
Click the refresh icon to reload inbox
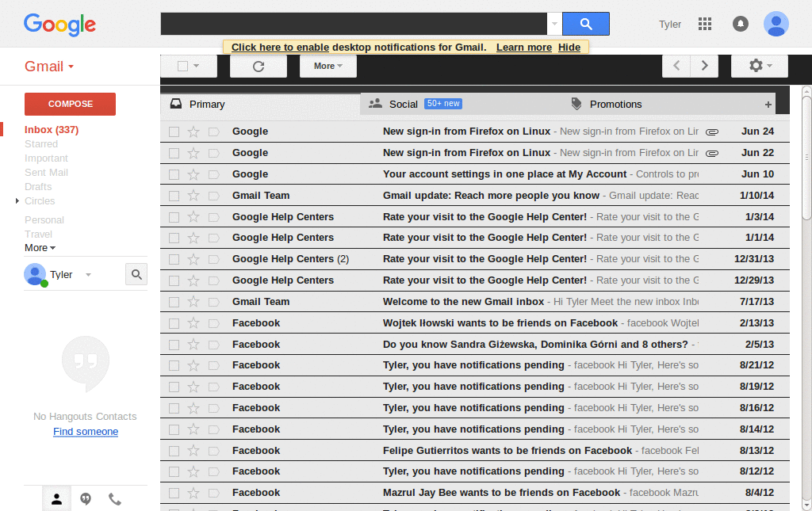click(258, 66)
